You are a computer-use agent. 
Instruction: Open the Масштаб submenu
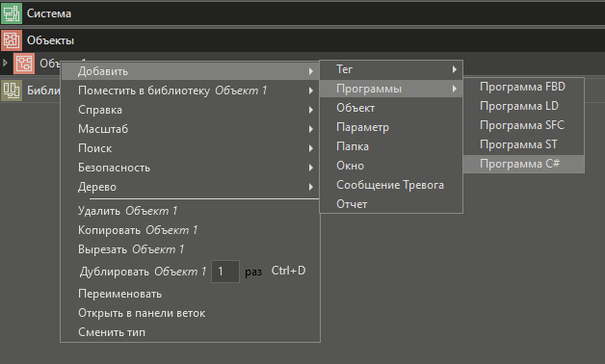click(190, 129)
